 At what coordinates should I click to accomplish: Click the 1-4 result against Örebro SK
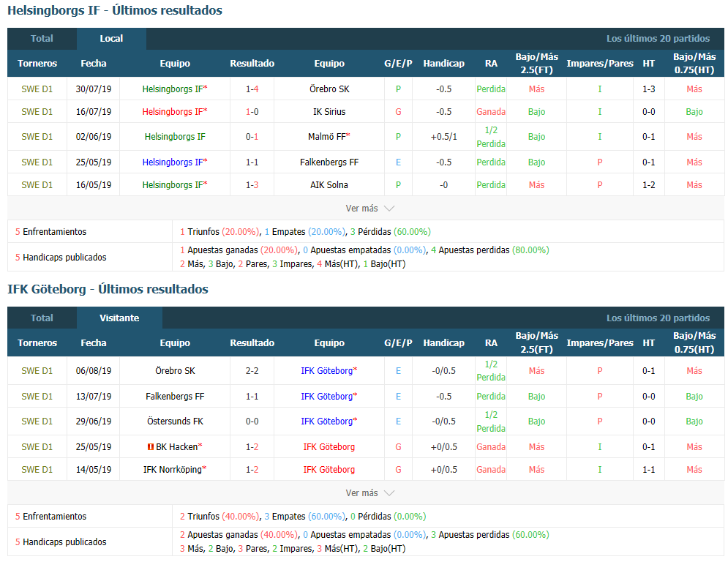click(x=252, y=89)
